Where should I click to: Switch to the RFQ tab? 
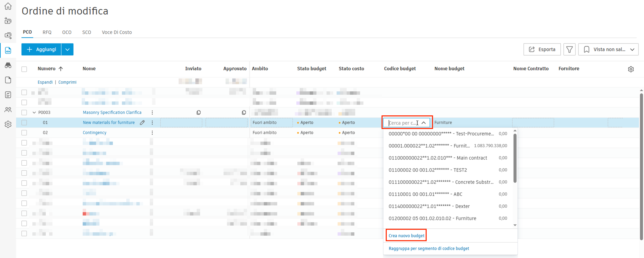coord(47,32)
